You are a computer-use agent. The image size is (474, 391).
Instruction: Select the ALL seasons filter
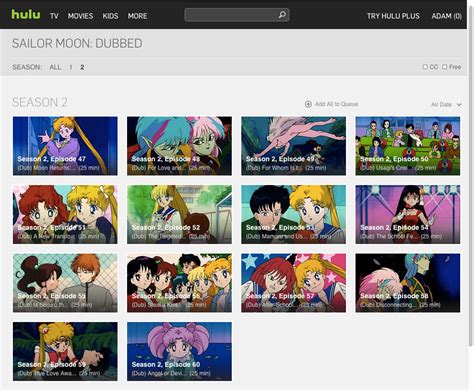point(55,67)
